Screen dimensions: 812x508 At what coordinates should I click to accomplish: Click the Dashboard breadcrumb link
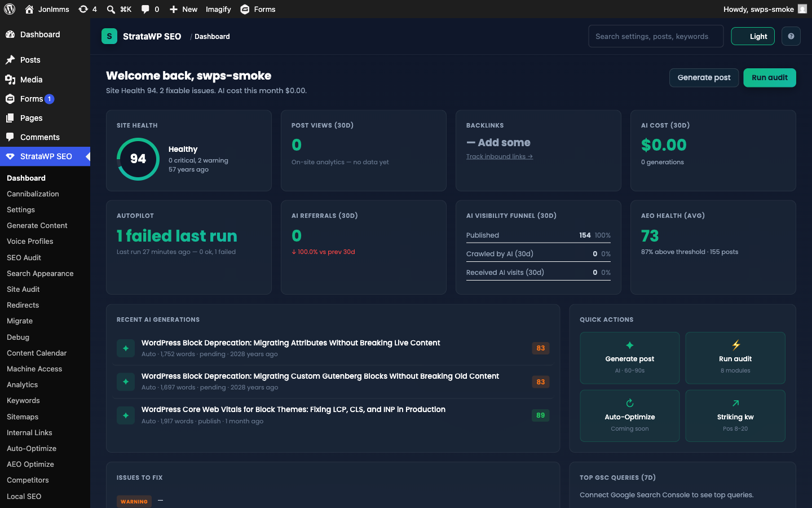212,37
